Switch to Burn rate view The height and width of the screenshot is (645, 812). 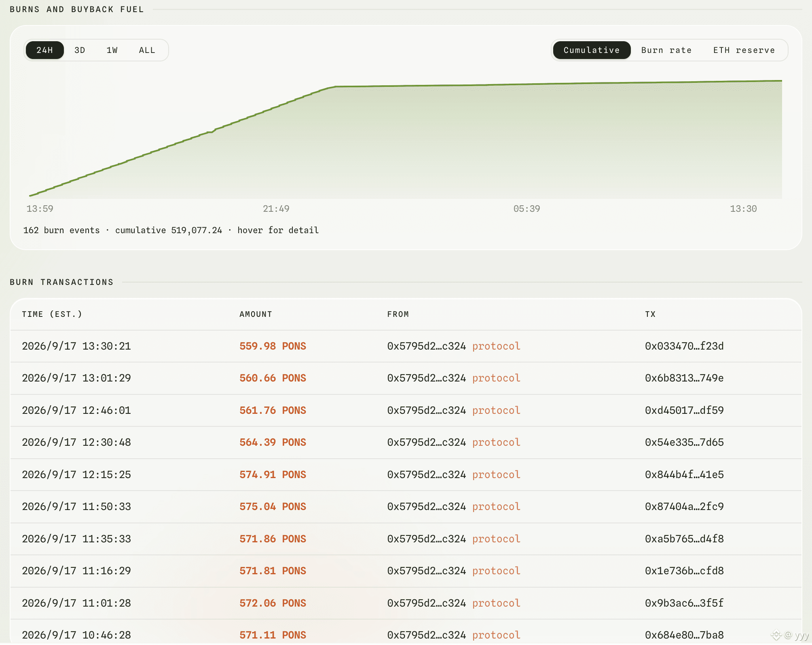pos(666,50)
